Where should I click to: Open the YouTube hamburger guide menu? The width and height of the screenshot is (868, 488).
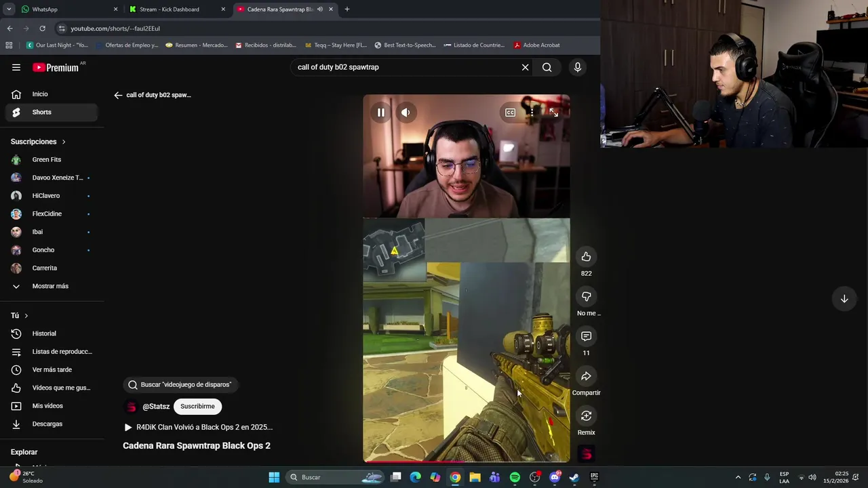[x=16, y=67]
